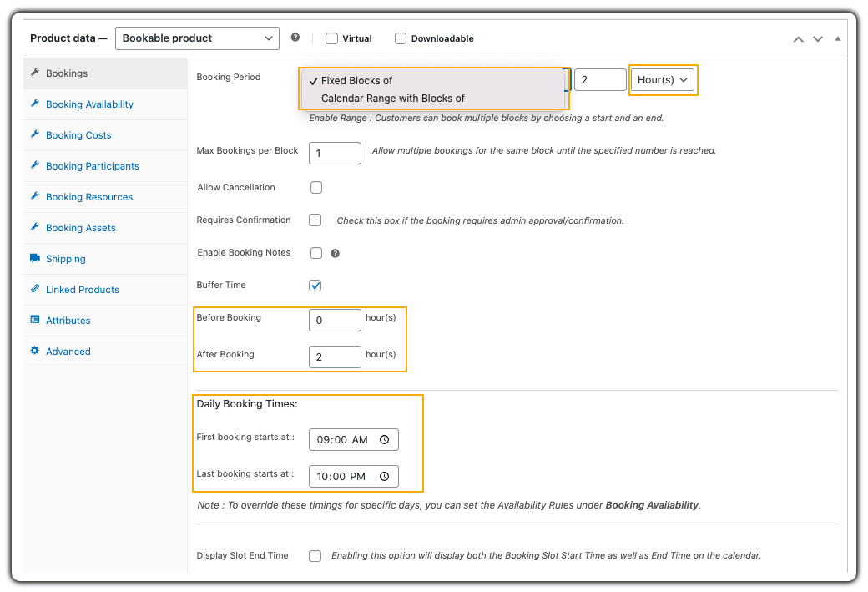Click the wrench icon beside Booking Resources
Screen dimensions: 868x592
[35, 196]
